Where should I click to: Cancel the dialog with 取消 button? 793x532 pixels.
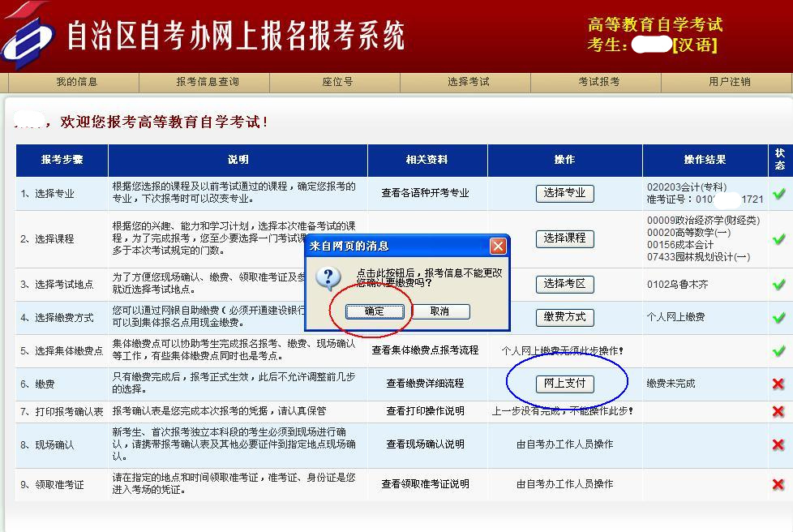click(x=442, y=312)
